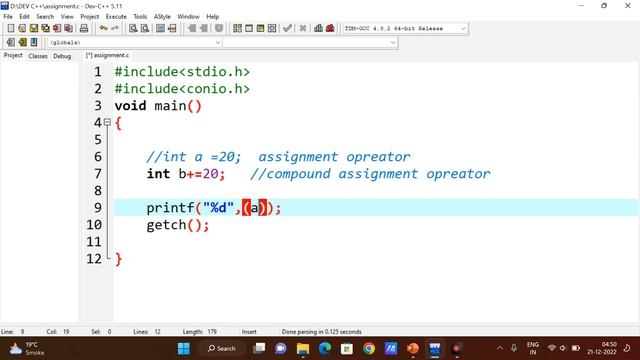Click the Insert snippet icon in second toolbar row

(11, 42)
